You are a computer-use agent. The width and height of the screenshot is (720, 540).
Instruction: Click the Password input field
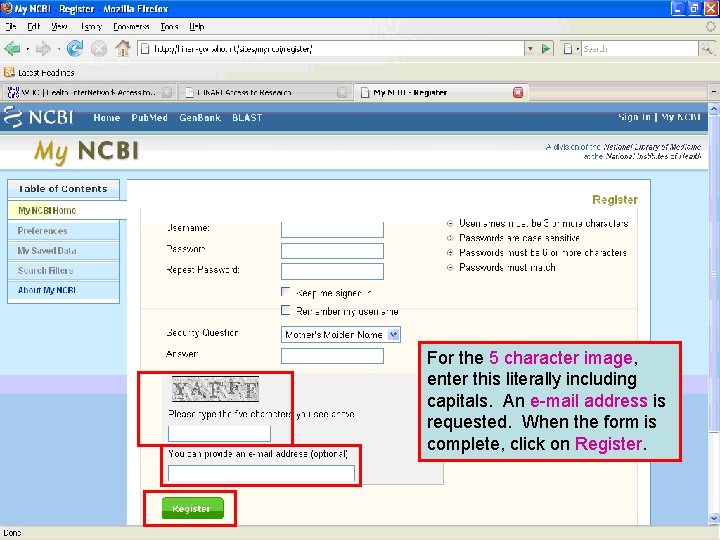coord(332,251)
